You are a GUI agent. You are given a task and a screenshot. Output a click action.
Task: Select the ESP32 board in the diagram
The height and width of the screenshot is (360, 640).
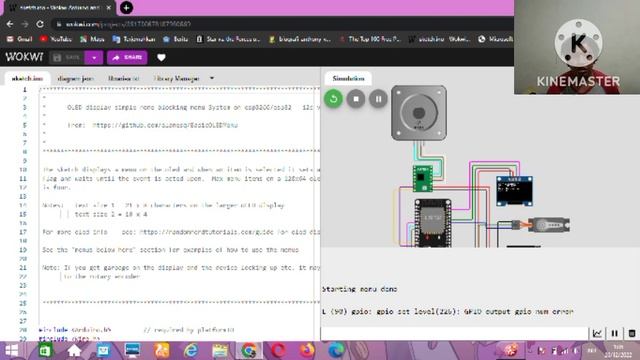pyautogui.click(x=433, y=222)
